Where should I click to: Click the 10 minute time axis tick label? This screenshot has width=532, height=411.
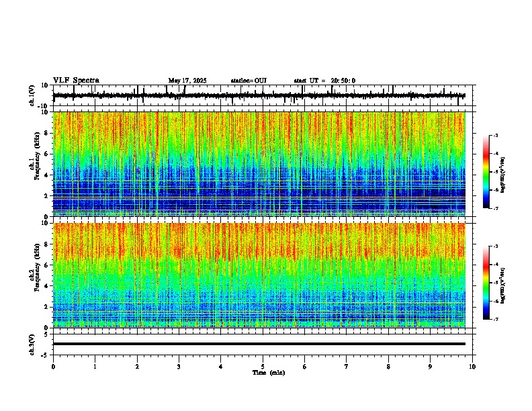point(472,367)
